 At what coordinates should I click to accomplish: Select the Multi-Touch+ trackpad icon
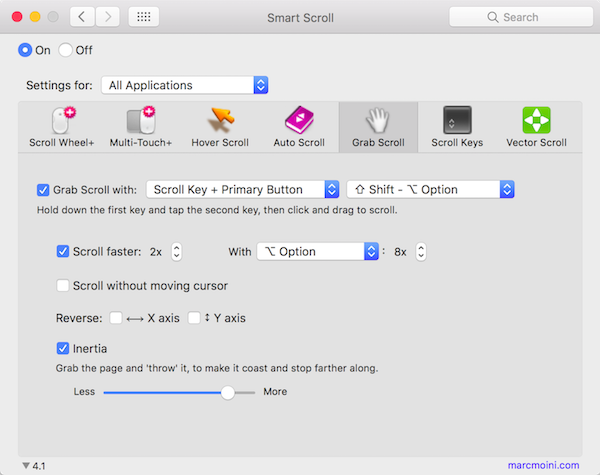[x=141, y=121]
